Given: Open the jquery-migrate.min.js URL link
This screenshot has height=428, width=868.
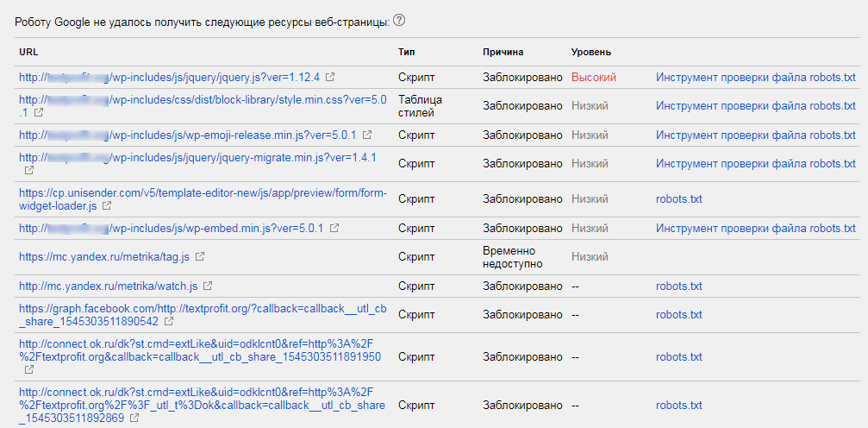Looking at the screenshot, I should (x=197, y=158).
